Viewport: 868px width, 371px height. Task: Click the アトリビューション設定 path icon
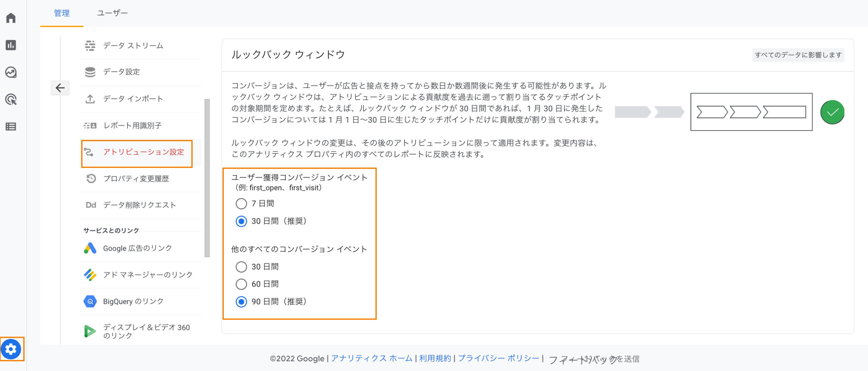(89, 152)
